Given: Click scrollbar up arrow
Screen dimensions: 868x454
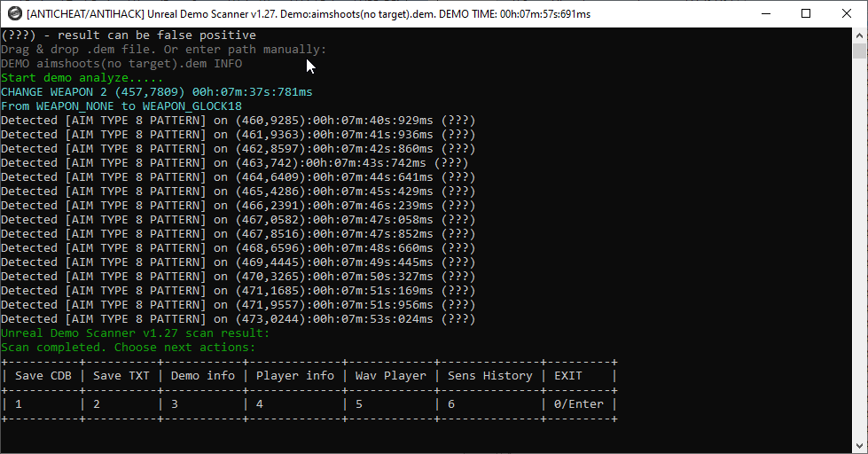Looking at the screenshot, I should tap(859, 35).
